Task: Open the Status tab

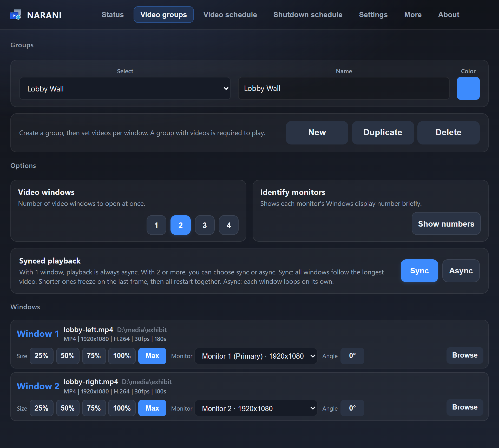Action: (113, 15)
